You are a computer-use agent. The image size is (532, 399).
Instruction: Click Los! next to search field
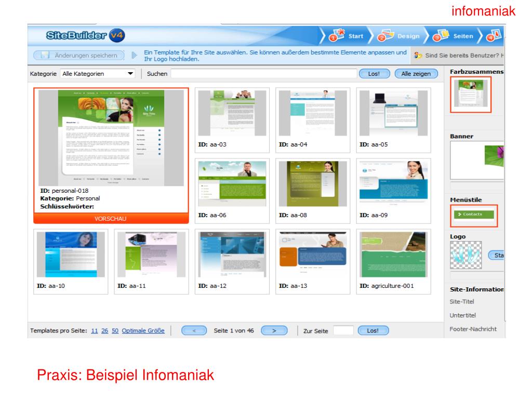(x=374, y=74)
